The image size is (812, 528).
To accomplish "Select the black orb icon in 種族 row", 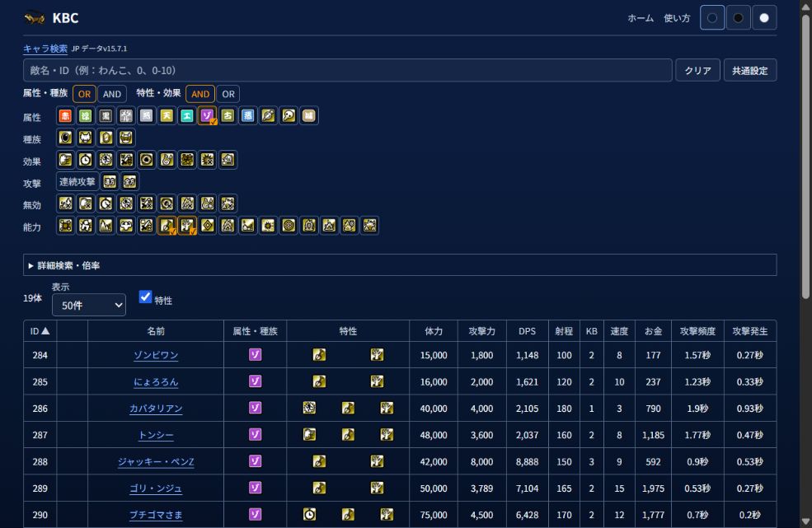I will pos(65,138).
